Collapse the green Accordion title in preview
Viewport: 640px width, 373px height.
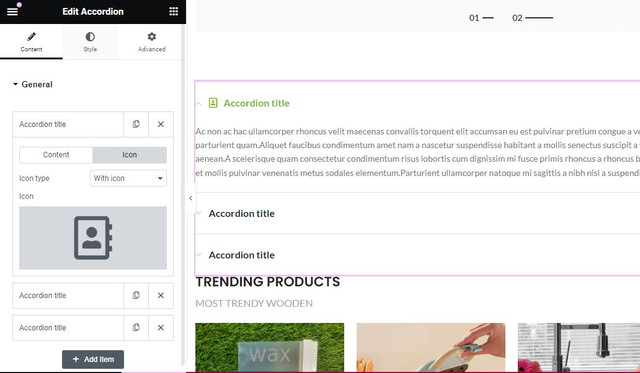(x=256, y=103)
